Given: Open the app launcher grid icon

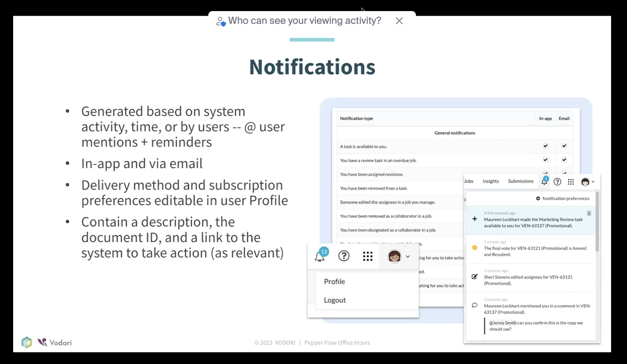Looking at the screenshot, I should point(367,256).
